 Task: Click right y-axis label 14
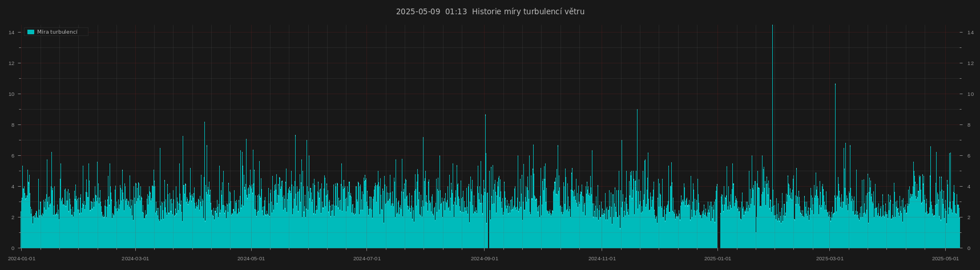point(970,33)
